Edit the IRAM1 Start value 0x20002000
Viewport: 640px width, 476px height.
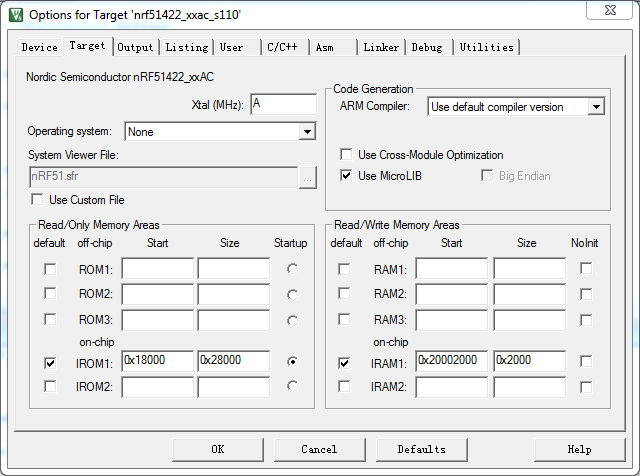click(x=452, y=360)
